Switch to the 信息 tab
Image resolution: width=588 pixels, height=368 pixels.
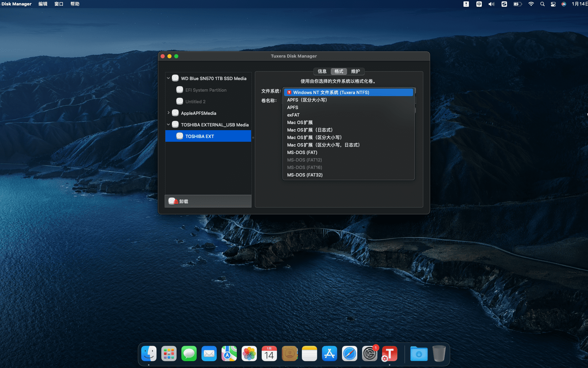(x=322, y=71)
